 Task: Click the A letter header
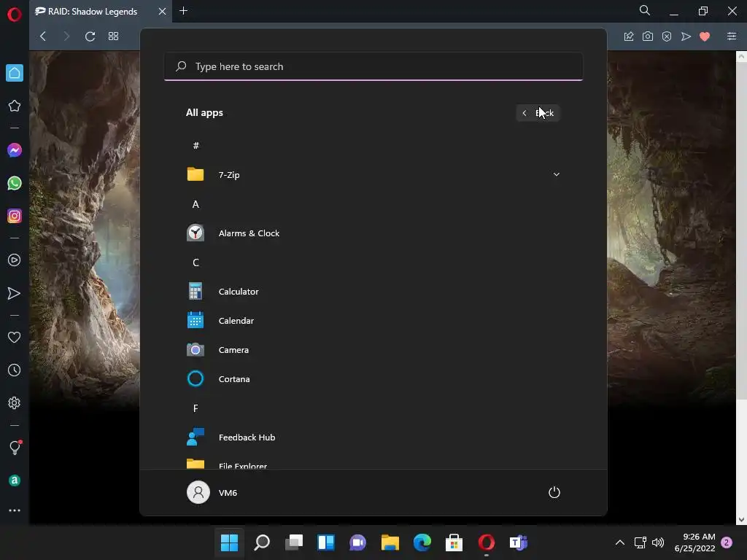click(196, 204)
